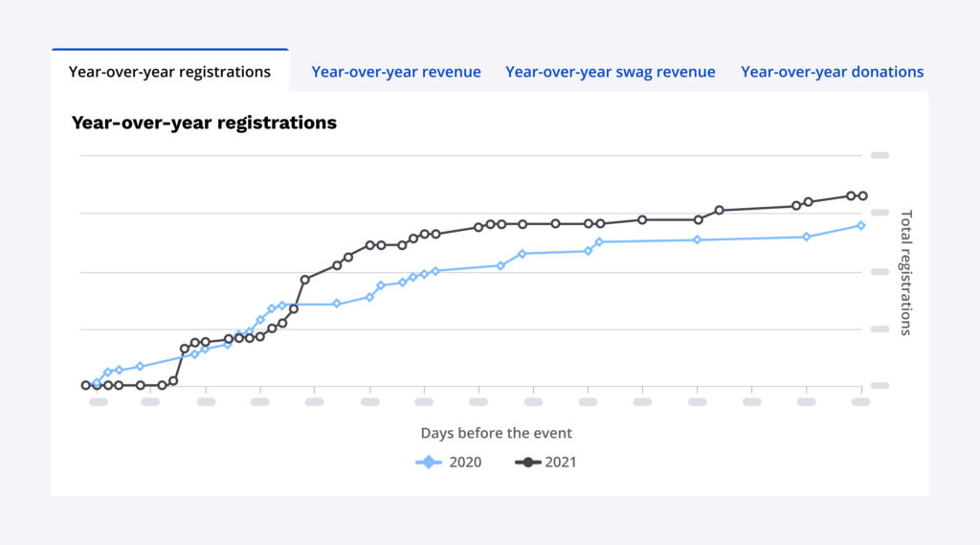This screenshot has height=545, width=980.
Task: Click the bottom y-axis value placeholder
Action: [880, 385]
